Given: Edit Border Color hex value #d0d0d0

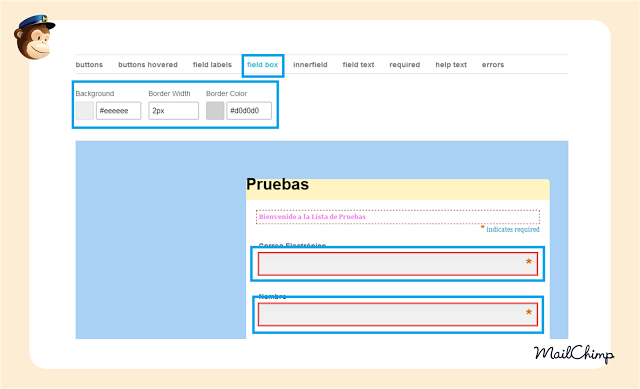Looking at the screenshot, I should [x=249, y=111].
